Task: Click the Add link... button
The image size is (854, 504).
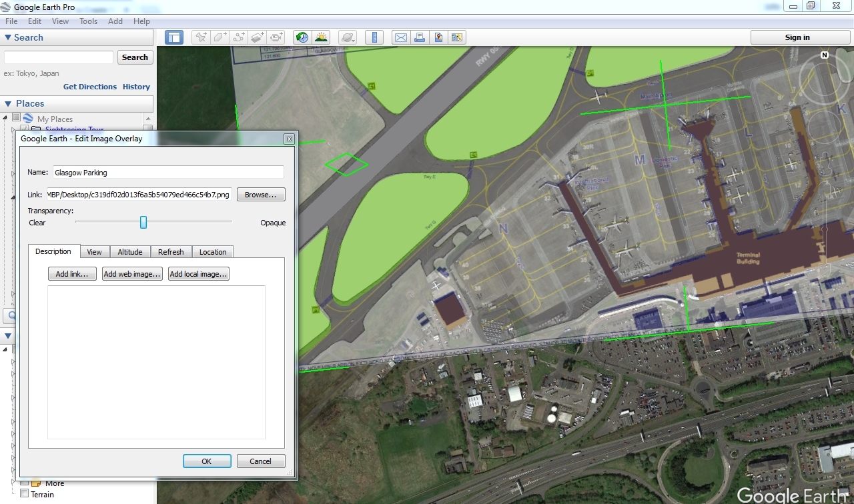Action: point(72,274)
